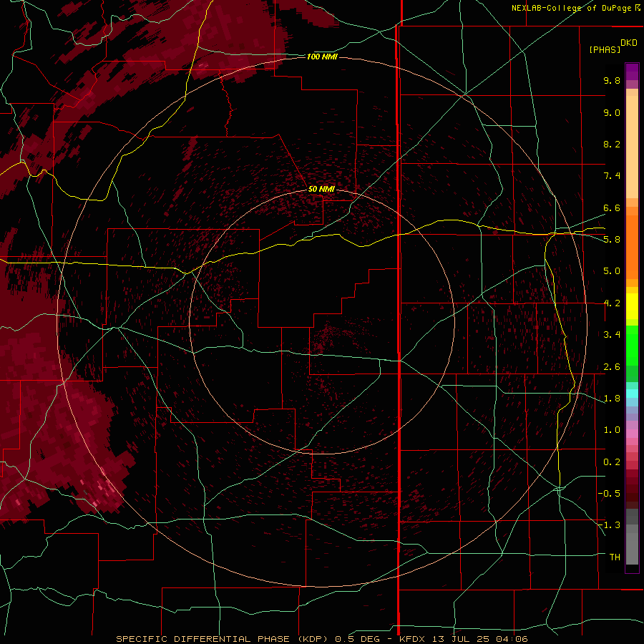Click the -0.5 scale value
This screenshot has height=644, width=644.
(x=609, y=493)
